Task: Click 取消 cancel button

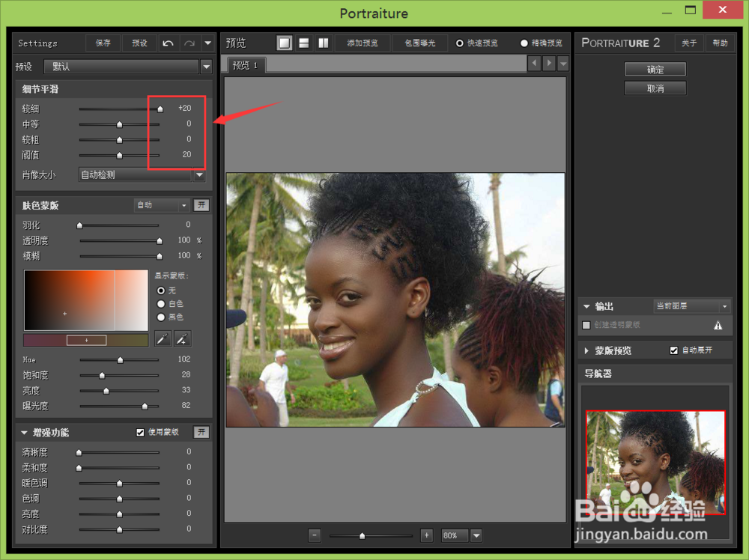Action: point(655,88)
